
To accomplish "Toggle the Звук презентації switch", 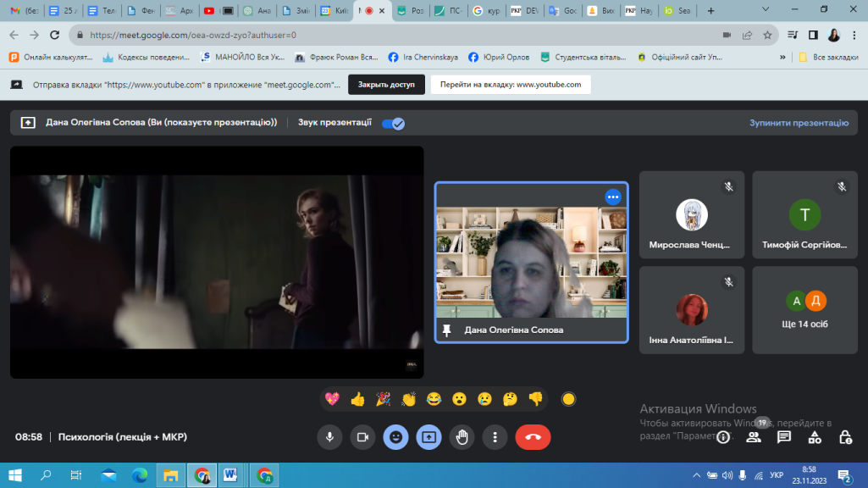I will point(393,123).
